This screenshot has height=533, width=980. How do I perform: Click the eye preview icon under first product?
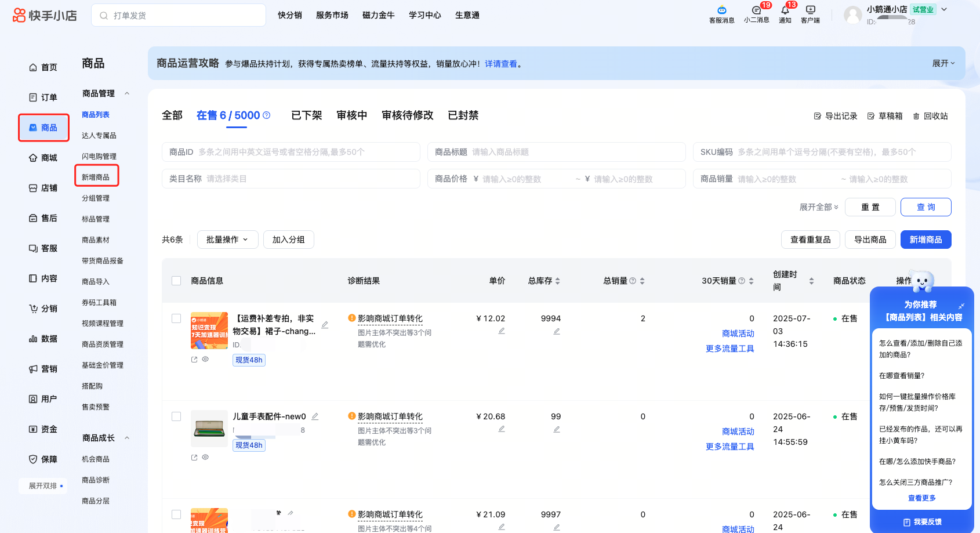click(x=205, y=360)
